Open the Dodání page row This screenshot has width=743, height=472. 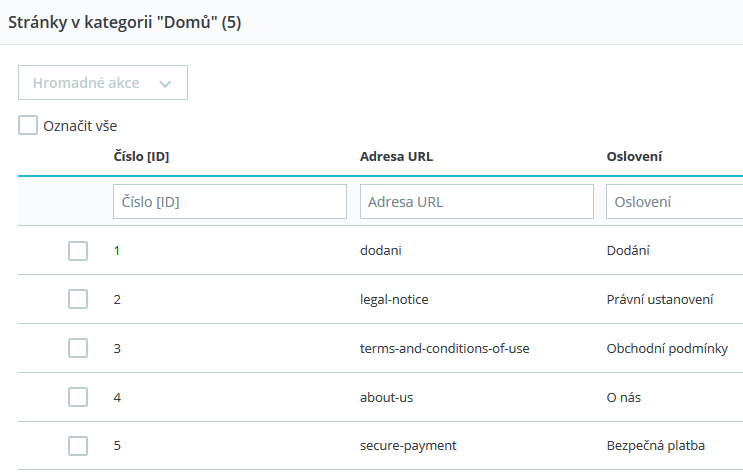point(628,251)
